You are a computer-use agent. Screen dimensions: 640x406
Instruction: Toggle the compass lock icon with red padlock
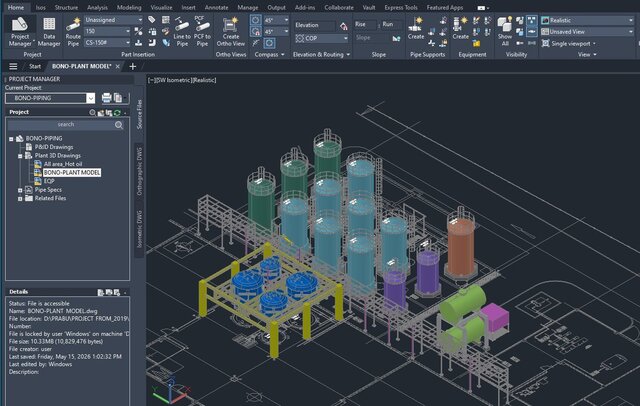[x=256, y=31]
